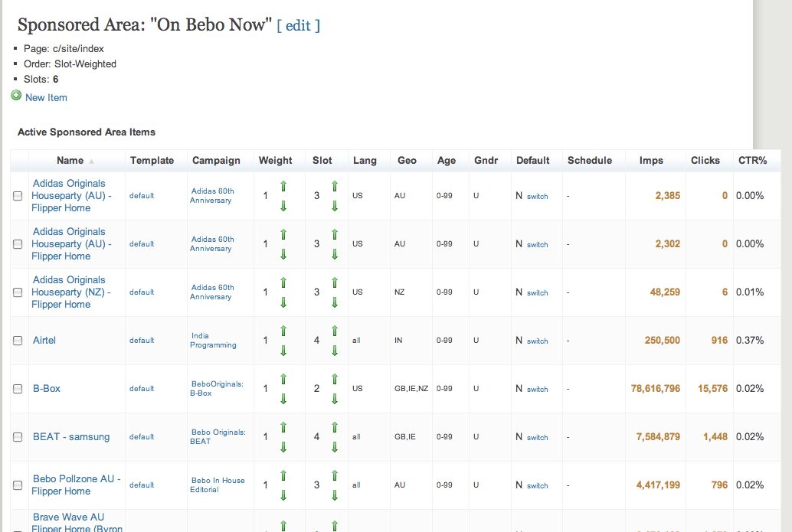Screen dimensions: 792x532
Task: Sort by the CTR% column header
Action: click(x=753, y=161)
